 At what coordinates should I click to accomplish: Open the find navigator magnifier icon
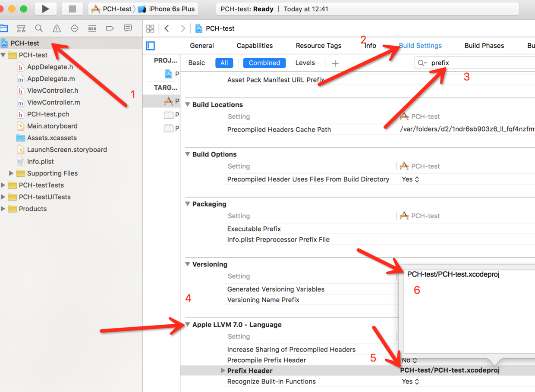(x=39, y=28)
